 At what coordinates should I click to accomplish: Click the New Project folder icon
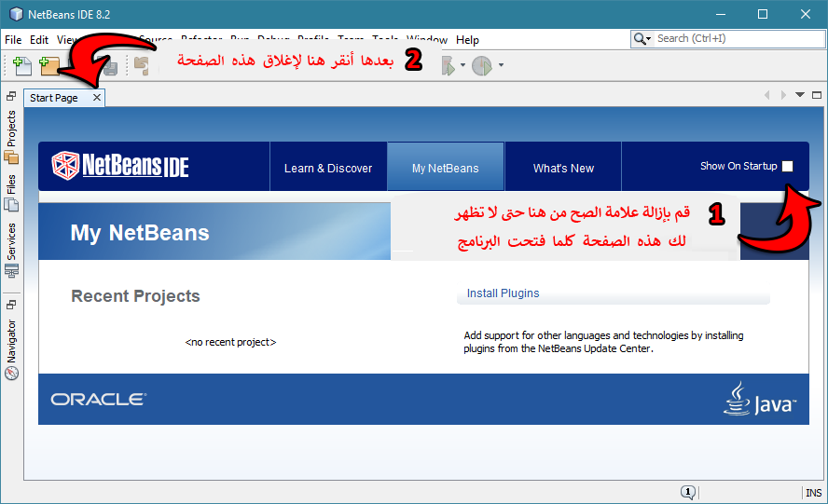pos(49,65)
